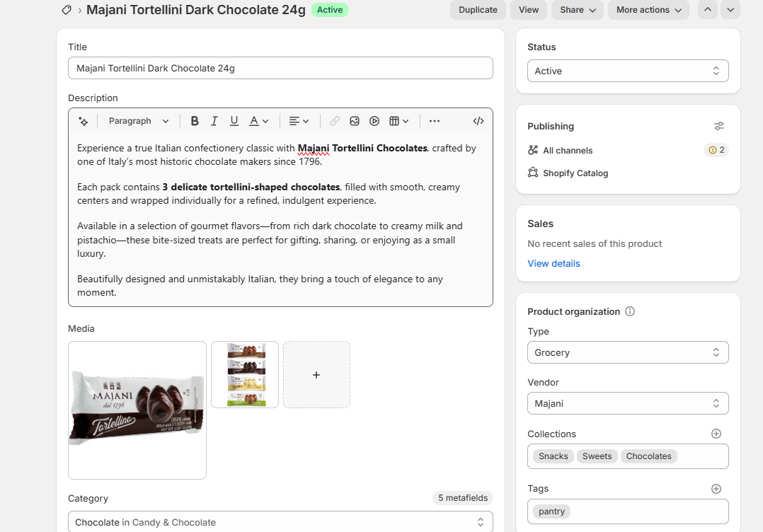Click the add media plus tile

[316, 374]
